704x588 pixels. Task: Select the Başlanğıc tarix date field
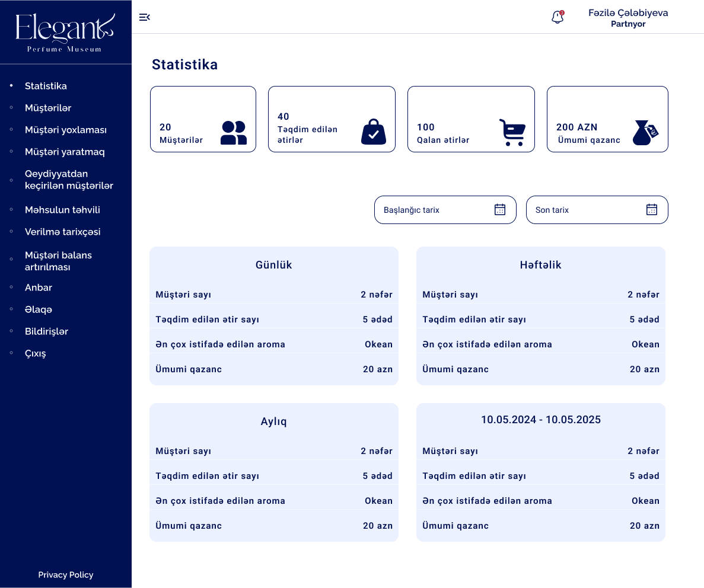436,210
